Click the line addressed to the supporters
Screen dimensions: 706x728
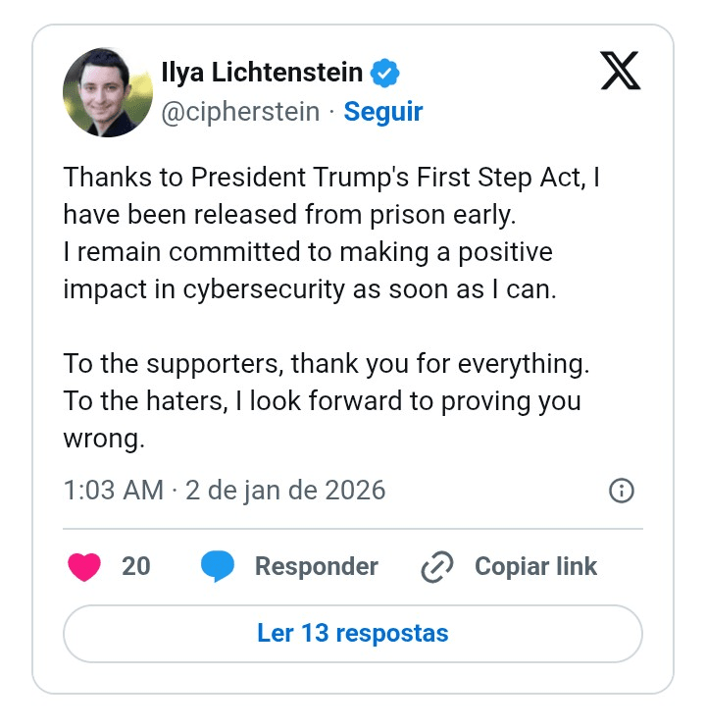327,364
